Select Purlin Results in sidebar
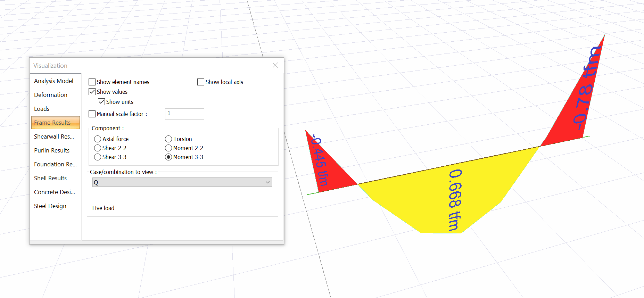Image resolution: width=644 pixels, height=298 pixels. [52, 150]
